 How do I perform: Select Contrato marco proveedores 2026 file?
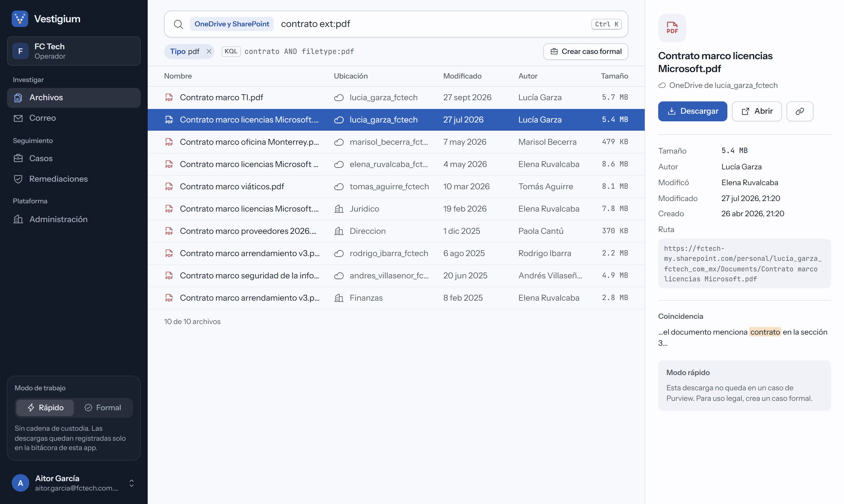point(396,231)
